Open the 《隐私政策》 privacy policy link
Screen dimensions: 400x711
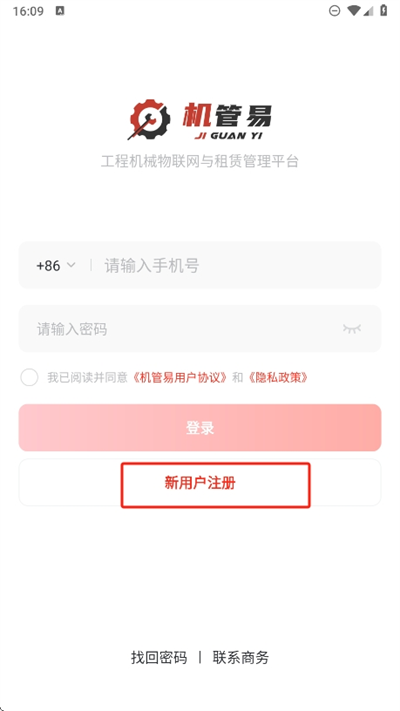pos(278,377)
